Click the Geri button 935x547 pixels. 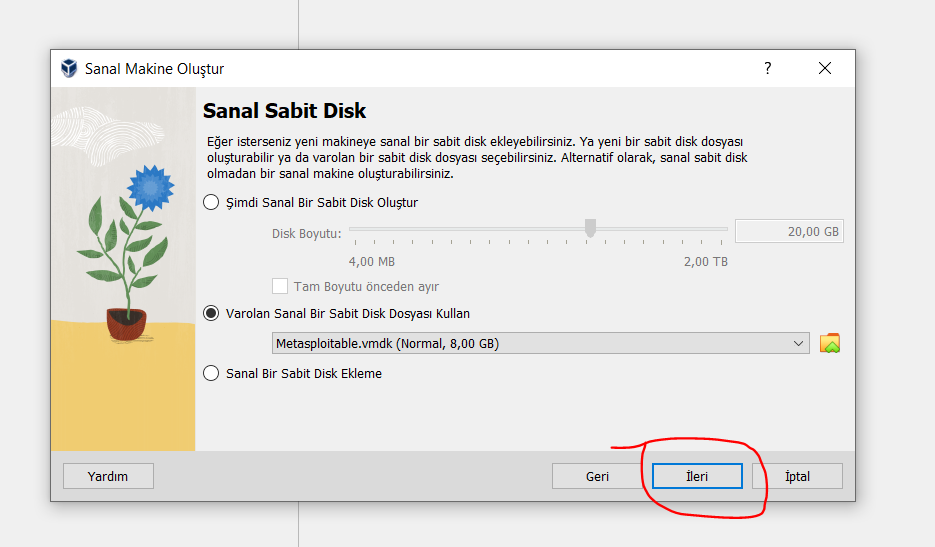tap(597, 476)
